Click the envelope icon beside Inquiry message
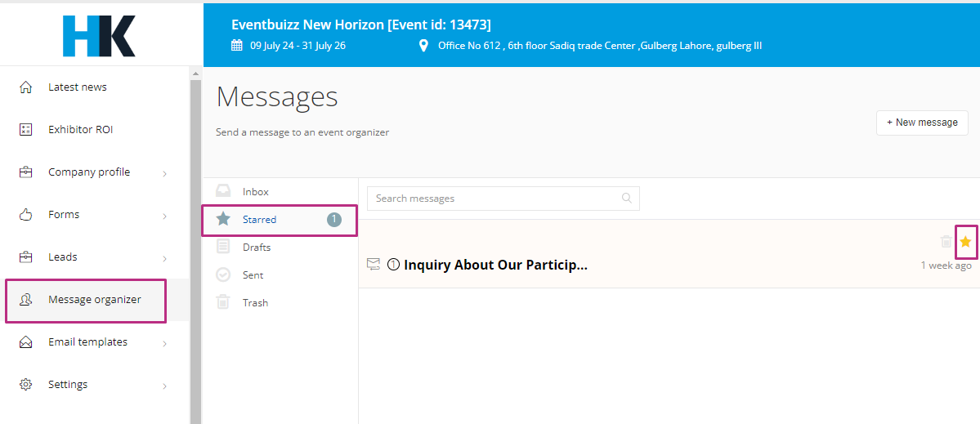This screenshot has width=980, height=424. coord(374,264)
